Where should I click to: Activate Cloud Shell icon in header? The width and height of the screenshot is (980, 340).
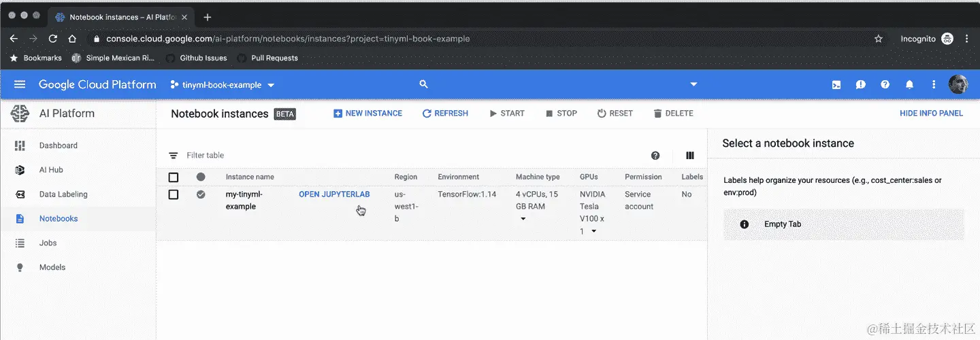point(836,85)
